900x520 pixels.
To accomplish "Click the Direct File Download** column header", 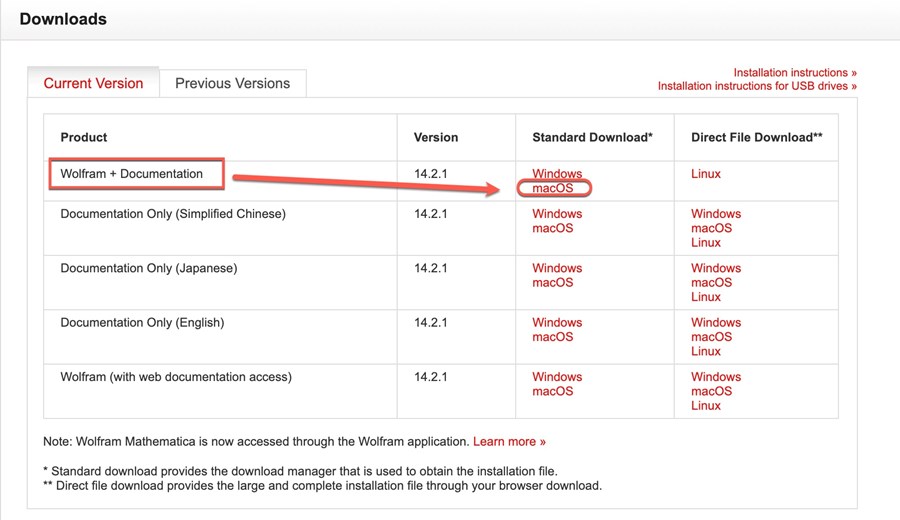I will [757, 137].
